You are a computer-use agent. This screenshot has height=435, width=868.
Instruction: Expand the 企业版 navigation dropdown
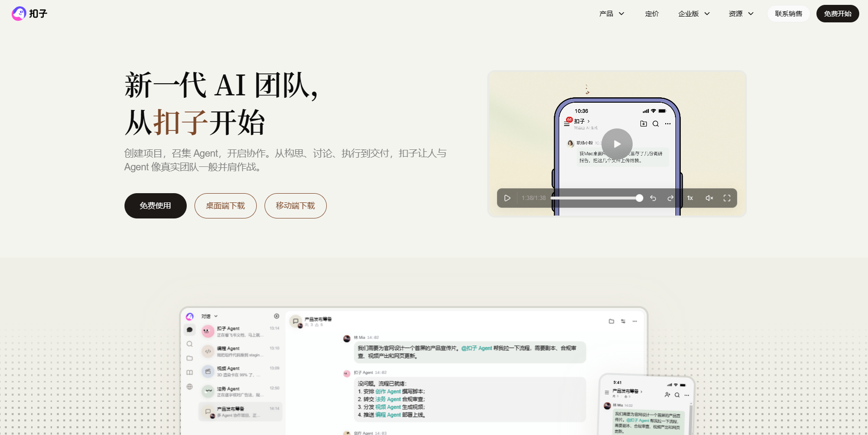click(x=694, y=14)
